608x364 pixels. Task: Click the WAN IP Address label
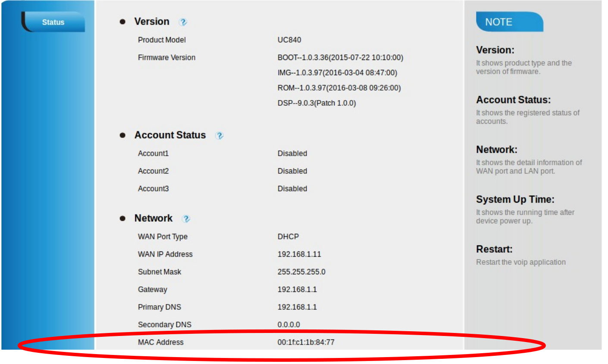click(x=165, y=254)
